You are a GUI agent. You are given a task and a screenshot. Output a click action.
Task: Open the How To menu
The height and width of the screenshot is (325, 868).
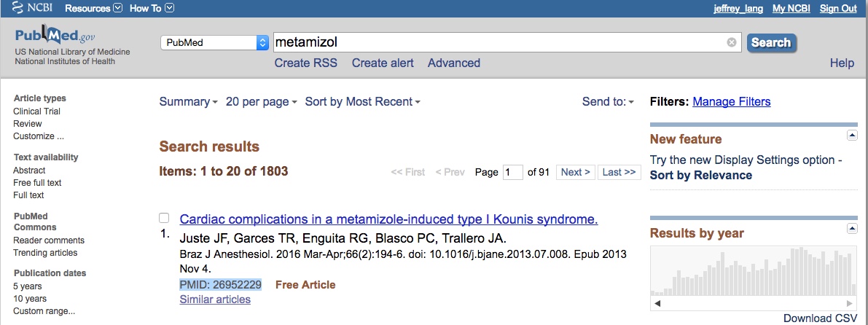(x=170, y=9)
